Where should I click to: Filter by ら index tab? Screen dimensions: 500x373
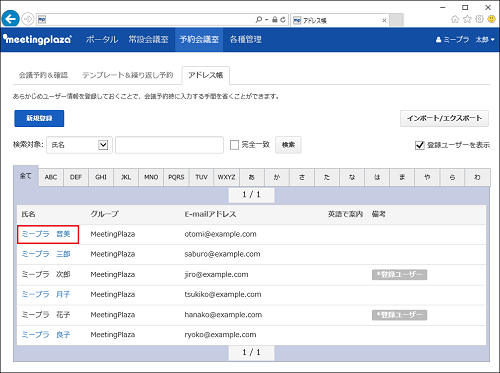(x=452, y=177)
